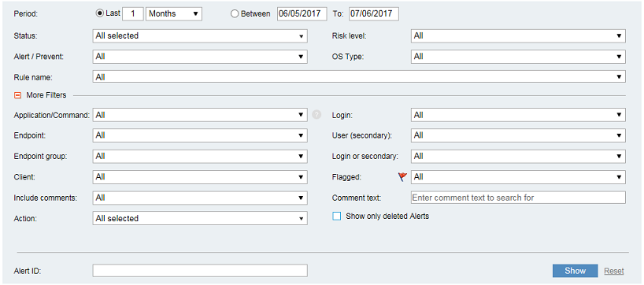Expand the Risk level dropdown
The width and height of the screenshot is (644, 285).
[x=518, y=35]
